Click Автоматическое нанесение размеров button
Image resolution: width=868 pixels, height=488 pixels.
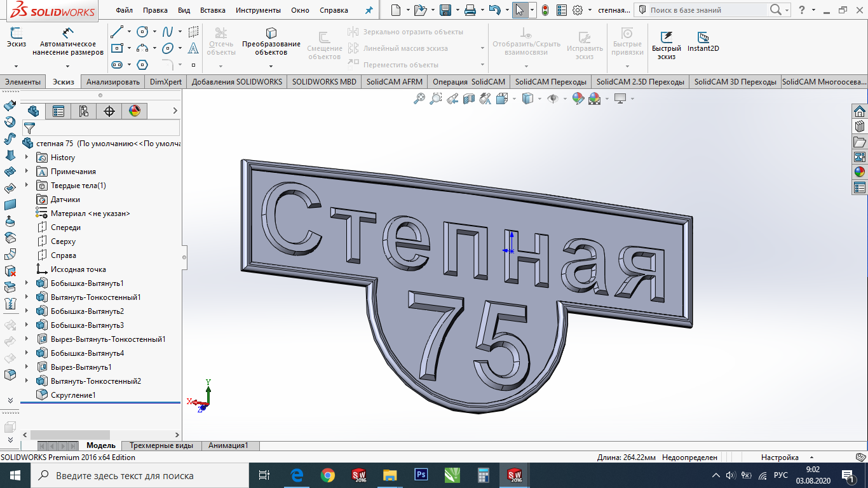coord(68,42)
